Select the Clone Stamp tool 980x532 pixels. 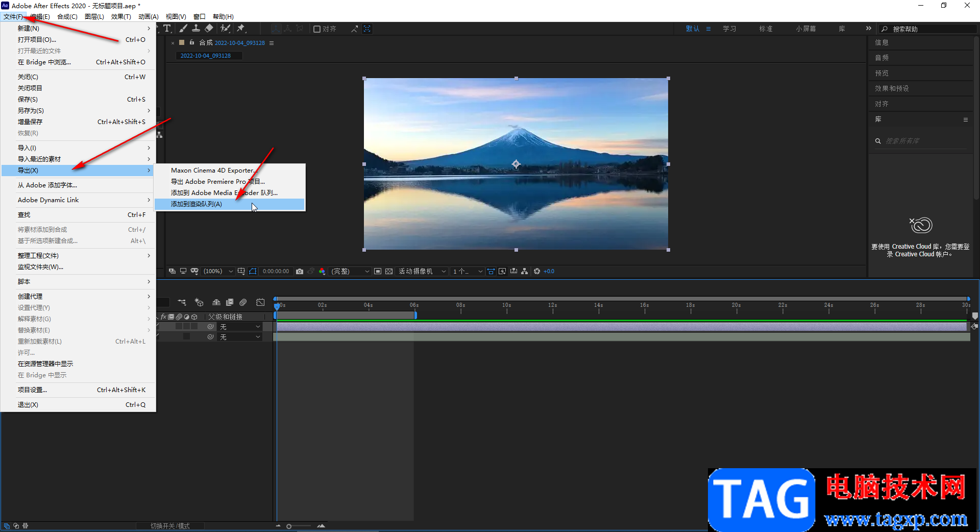click(x=195, y=29)
